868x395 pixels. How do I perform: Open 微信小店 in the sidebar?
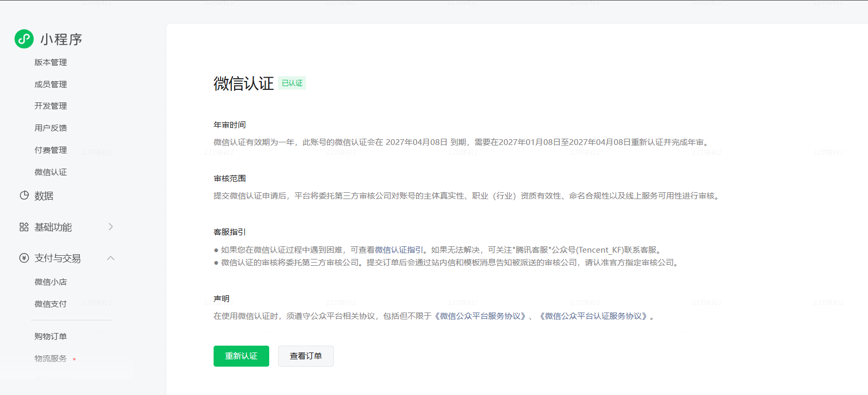point(51,282)
